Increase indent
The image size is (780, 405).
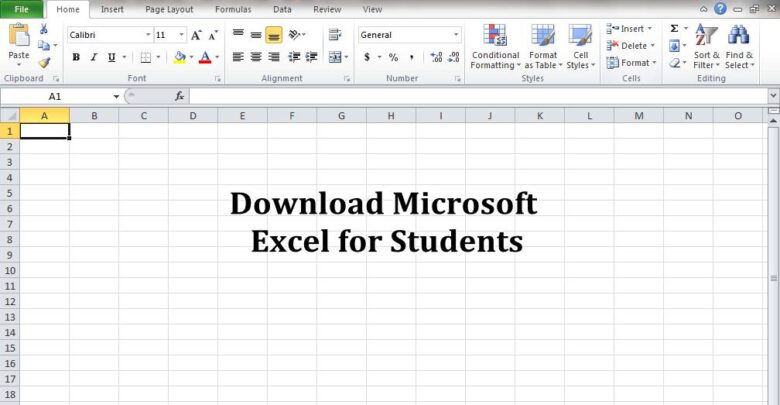(312, 57)
